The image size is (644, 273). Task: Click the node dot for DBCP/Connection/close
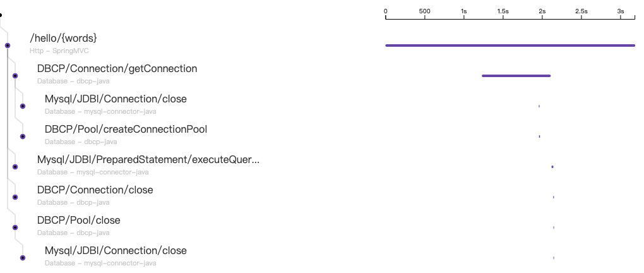[x=15, y=197]
